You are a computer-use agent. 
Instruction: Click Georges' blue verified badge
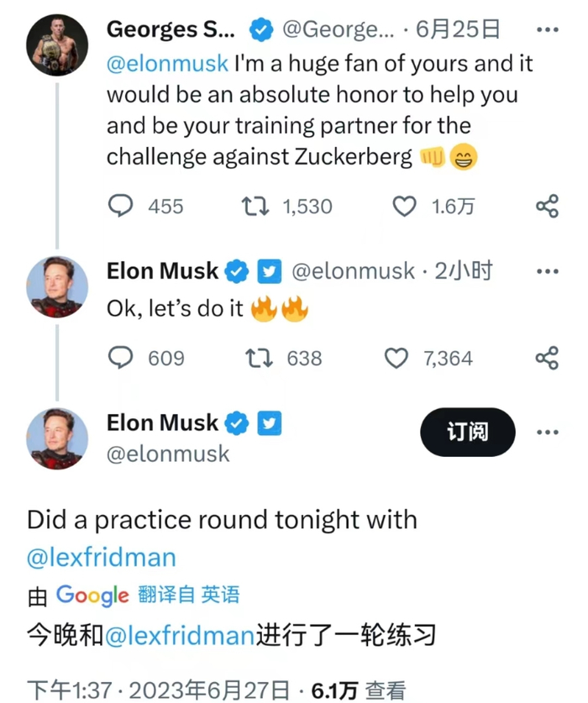[261, 30]
